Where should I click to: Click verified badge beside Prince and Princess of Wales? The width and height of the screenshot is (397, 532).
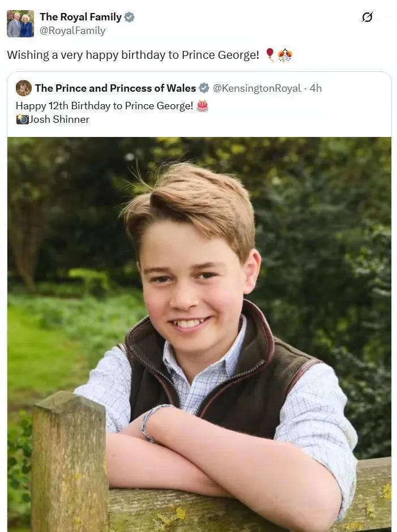click(x=204, y=88)
